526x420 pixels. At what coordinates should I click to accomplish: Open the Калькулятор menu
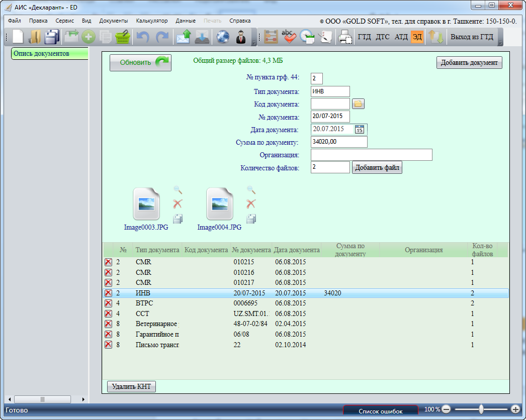(x=152, y=21)
